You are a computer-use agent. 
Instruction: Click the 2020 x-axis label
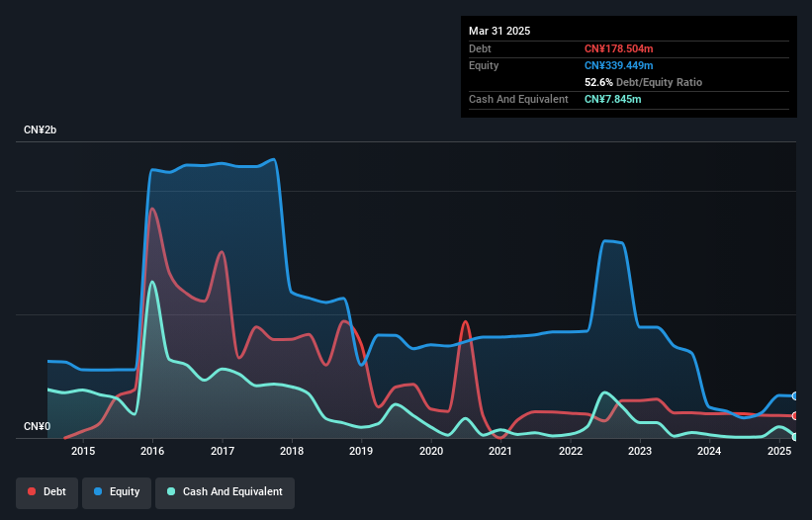point(431,451)
